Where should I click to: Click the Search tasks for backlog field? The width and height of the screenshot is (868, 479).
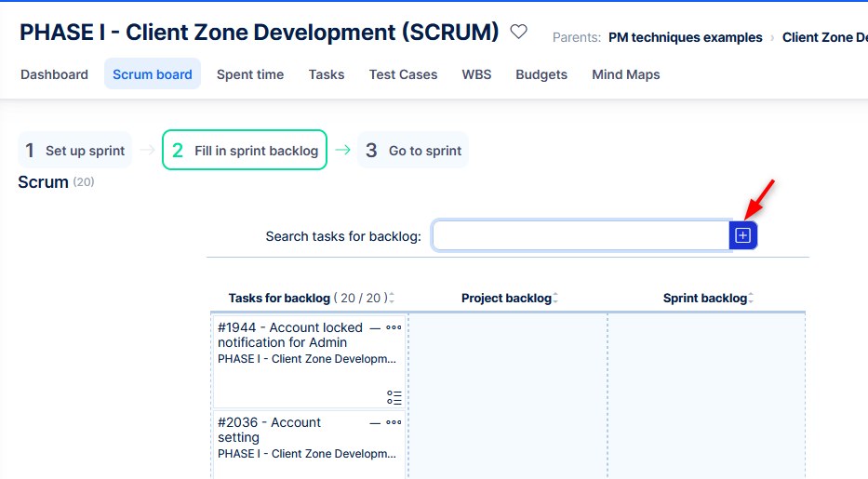pyautogui.click(x=581, y=236)
